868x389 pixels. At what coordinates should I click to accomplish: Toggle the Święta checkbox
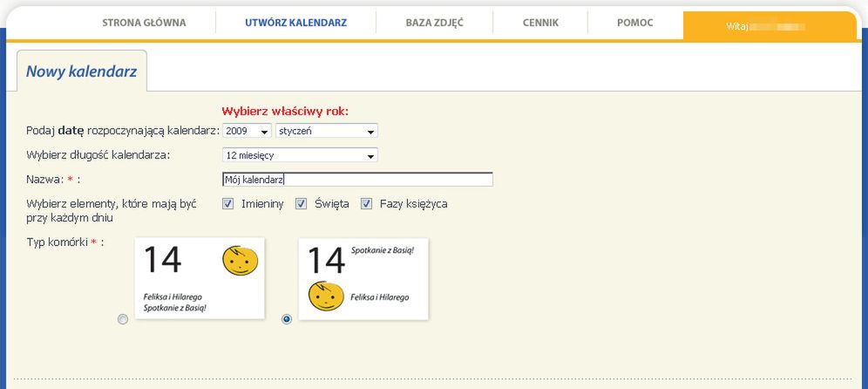click(302, 204)
